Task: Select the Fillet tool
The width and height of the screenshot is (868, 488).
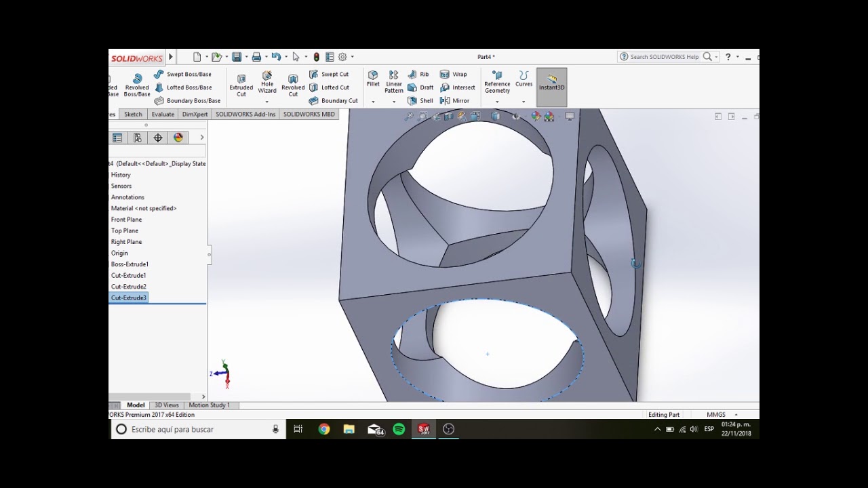Action: (373, 79)
